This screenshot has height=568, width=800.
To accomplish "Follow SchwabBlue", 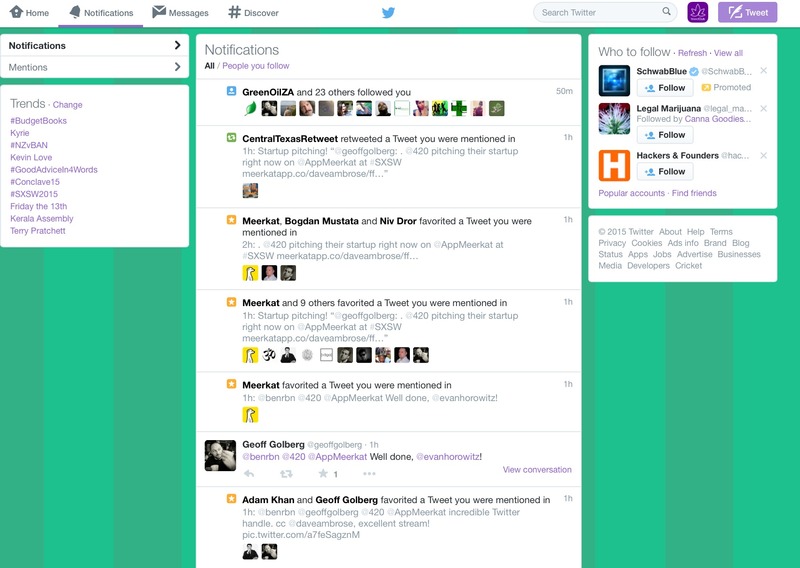I will (665, 88).
